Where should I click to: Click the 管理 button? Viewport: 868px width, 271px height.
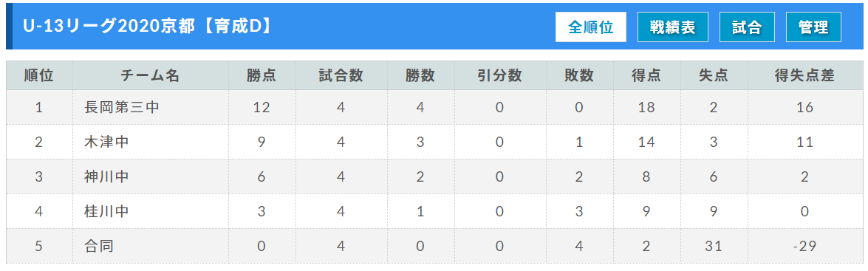click(813, 27)
